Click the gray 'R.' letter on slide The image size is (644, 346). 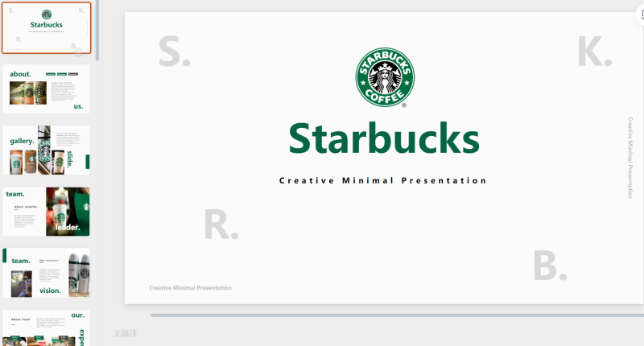221,224
